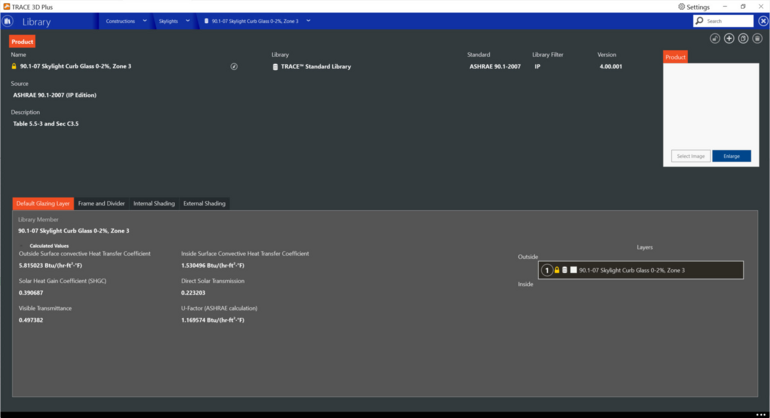This screenshot has width=770, height=418.
Task: Click the white color swatch in layer 1
Action: coord(573,270)
